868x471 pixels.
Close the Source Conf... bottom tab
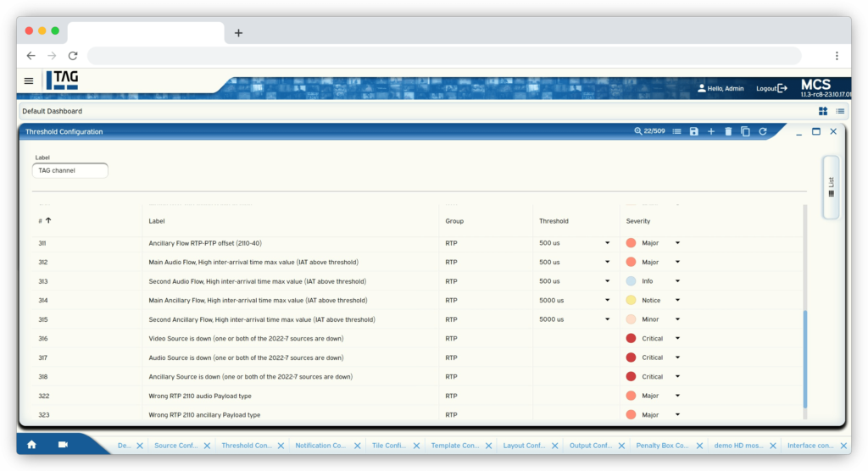[207, 446]
